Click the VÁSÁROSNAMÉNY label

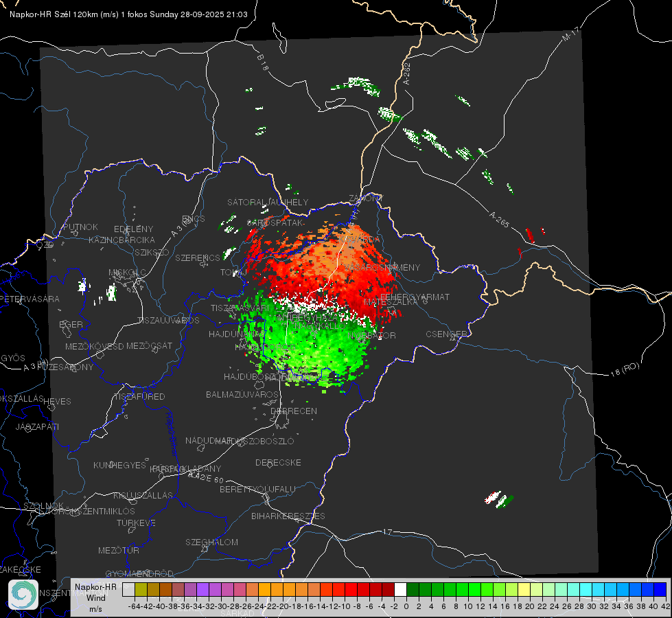[x=382, y=267]
